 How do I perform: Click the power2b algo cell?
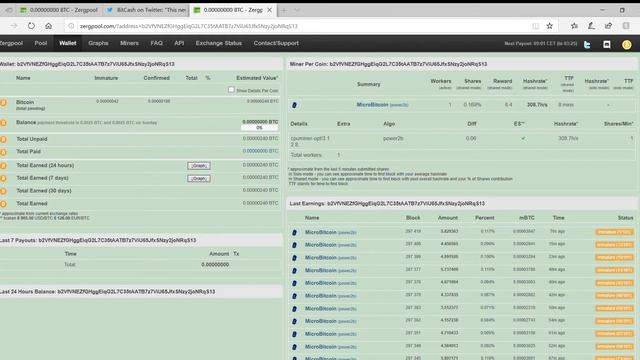(393, 138)
